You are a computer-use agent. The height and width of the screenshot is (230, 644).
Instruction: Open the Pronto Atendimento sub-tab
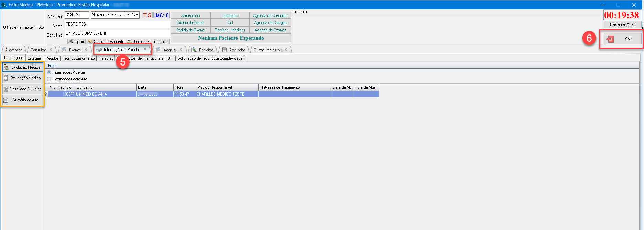coord(78,58)
